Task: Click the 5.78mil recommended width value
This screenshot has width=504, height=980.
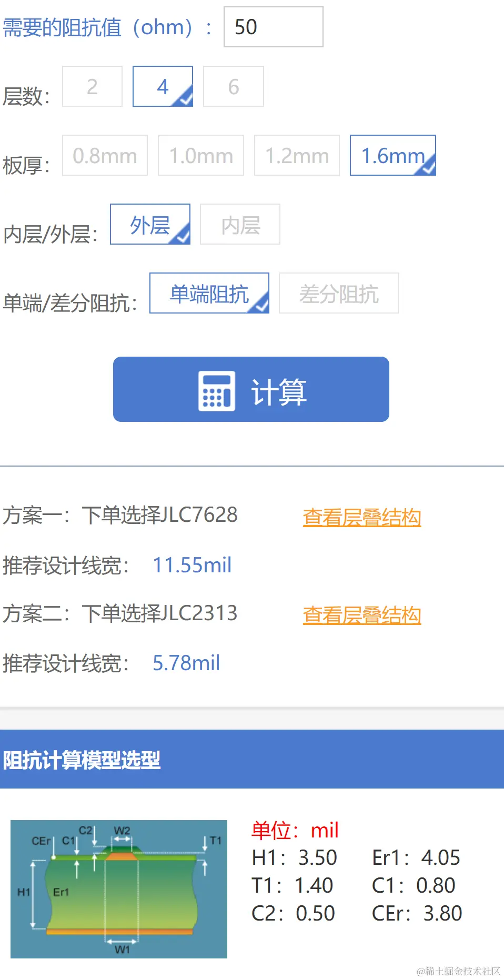Action: point(186,663)
